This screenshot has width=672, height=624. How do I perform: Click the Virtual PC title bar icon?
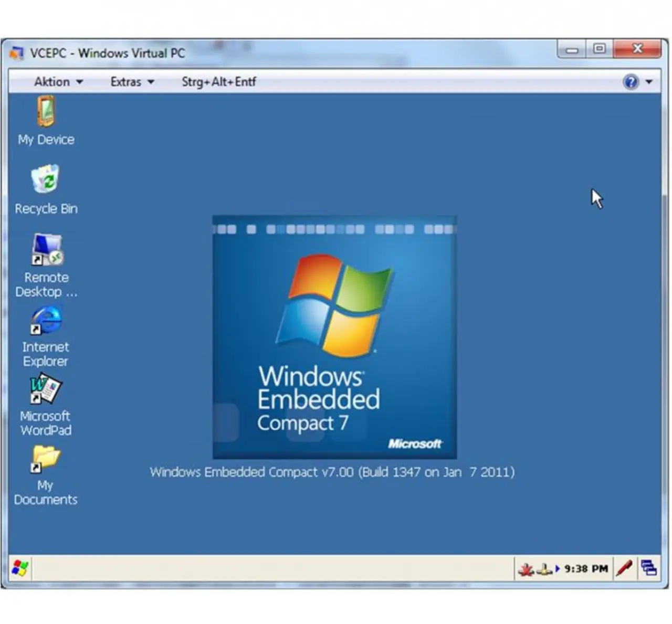tap(17, 53)
